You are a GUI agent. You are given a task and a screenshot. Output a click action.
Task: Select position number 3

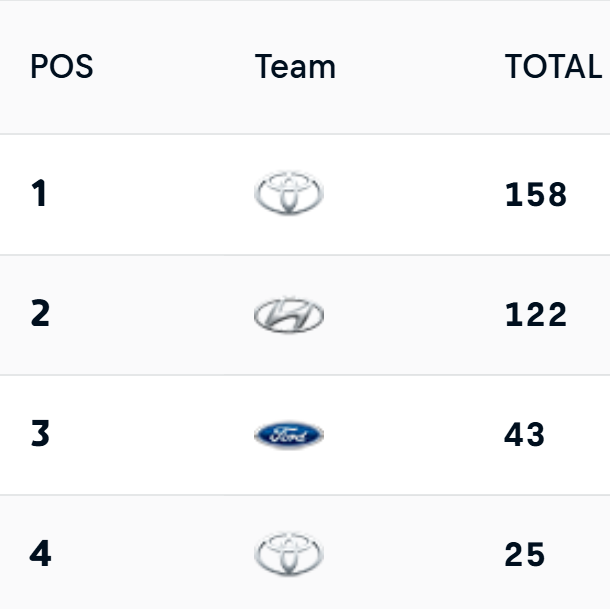click(40, 435)
